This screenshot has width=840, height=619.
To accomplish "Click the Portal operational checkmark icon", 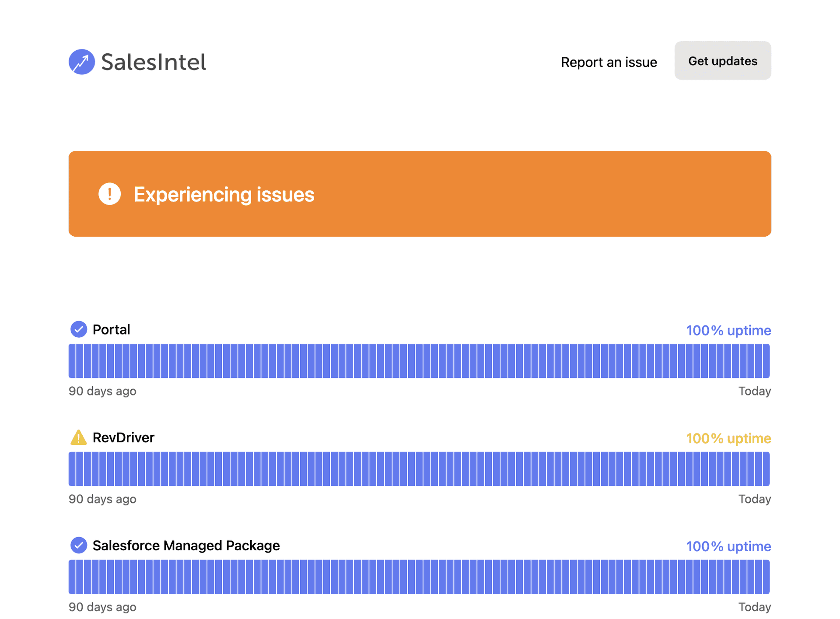I will [x=79, y=329].
